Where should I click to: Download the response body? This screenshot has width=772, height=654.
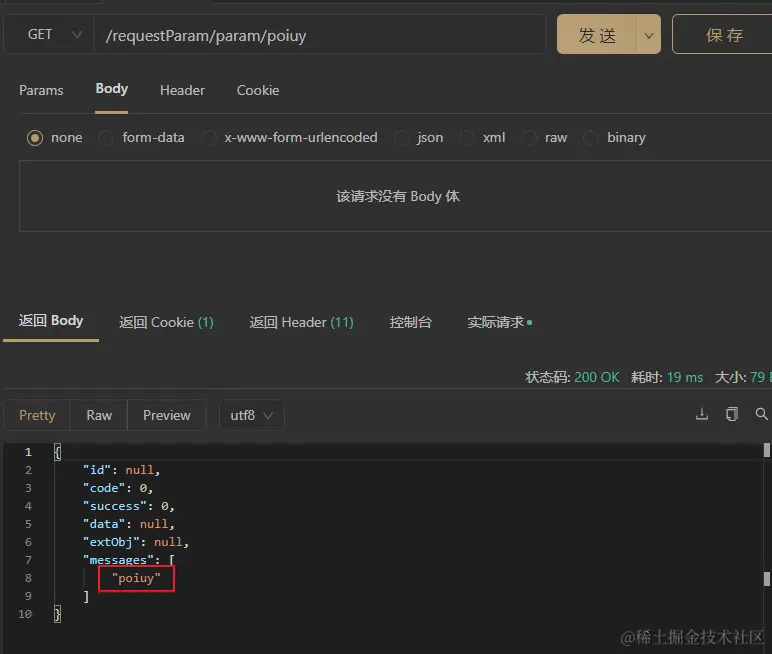pos(702,415)
